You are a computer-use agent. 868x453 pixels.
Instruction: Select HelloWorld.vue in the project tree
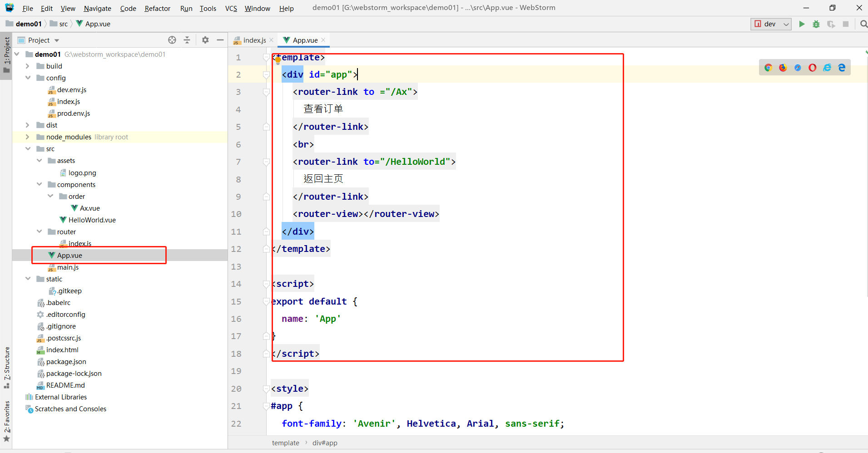(92, 220)
